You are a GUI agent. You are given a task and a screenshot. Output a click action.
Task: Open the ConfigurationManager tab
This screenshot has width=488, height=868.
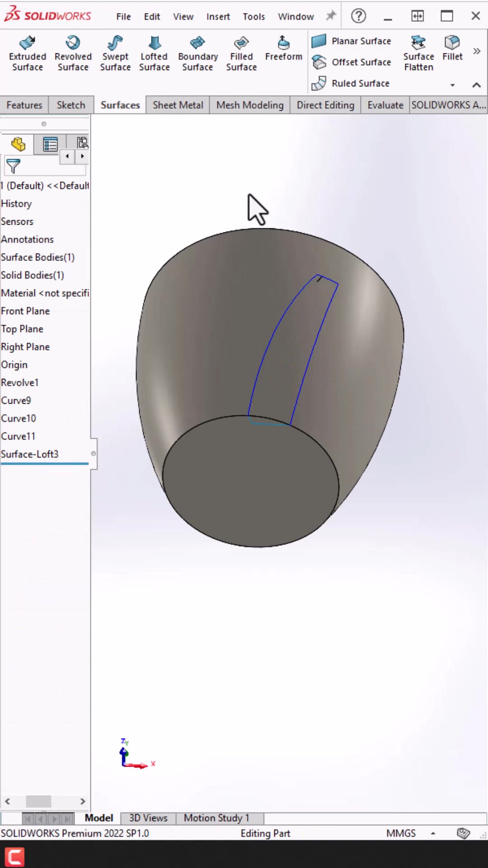click(82, 143)
